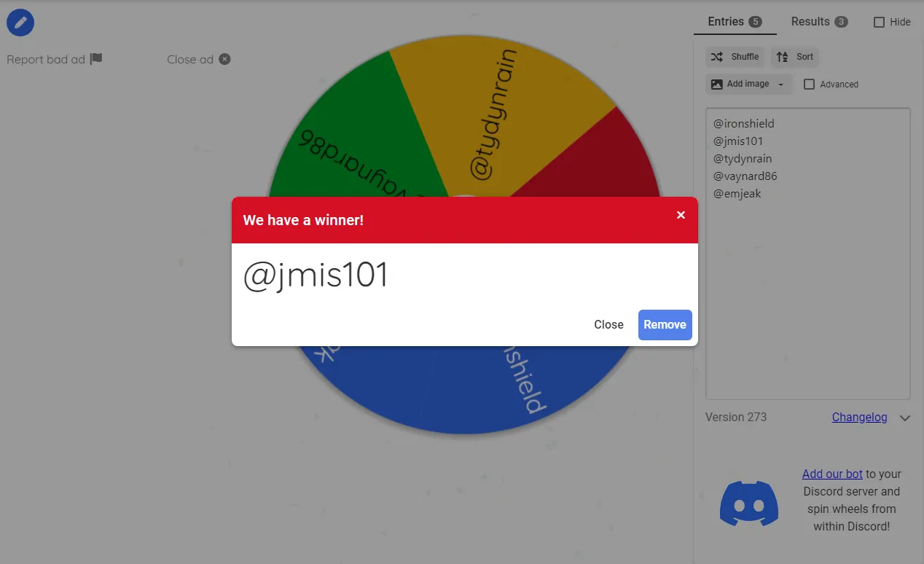Screen dimensions: 924x564
Task: Enable the Advanced checkbox
Action: [x=809, y=85]
